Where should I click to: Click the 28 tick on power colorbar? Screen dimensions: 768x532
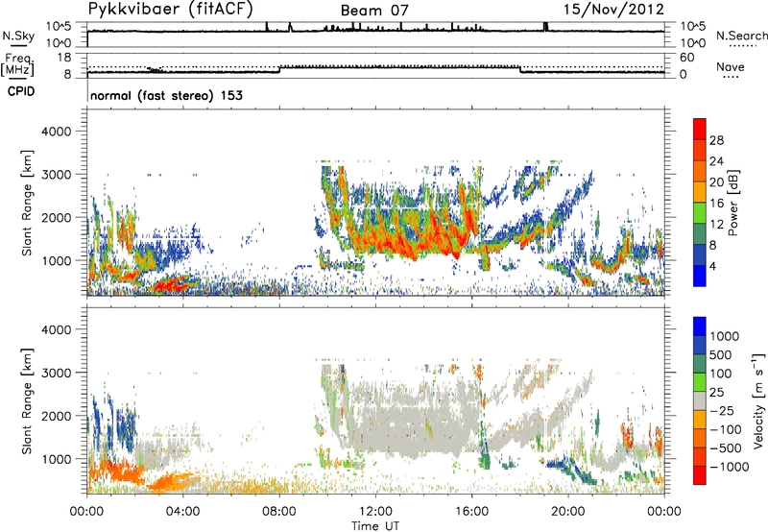coord(716,140)
